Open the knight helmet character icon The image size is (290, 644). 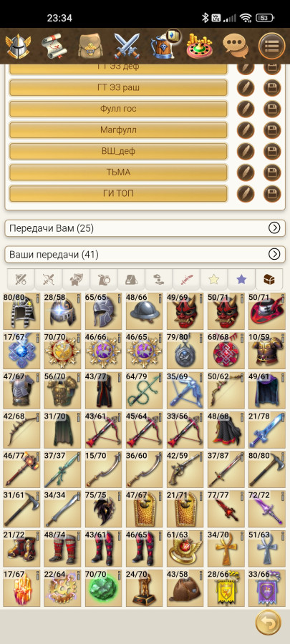point(18,44)
